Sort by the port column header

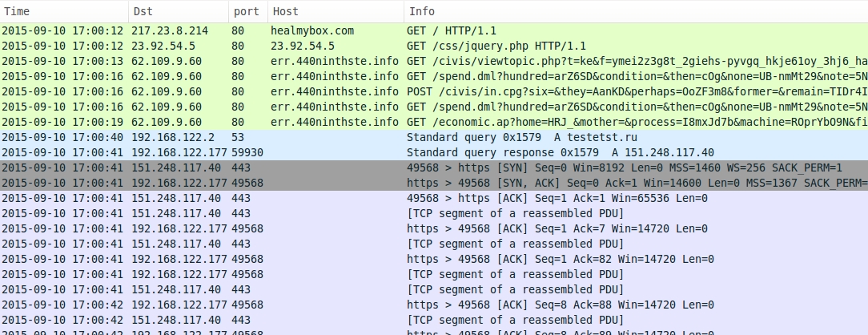point(246,12)
